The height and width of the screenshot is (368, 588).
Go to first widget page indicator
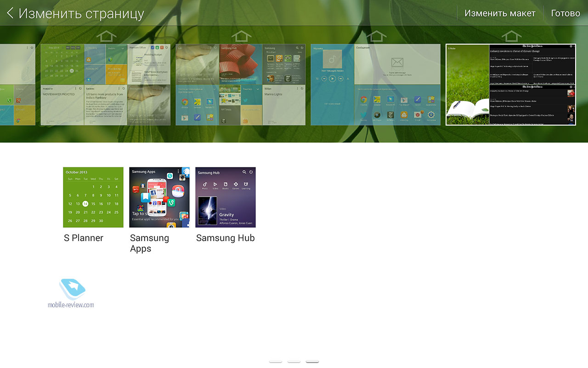click(276, 362)
